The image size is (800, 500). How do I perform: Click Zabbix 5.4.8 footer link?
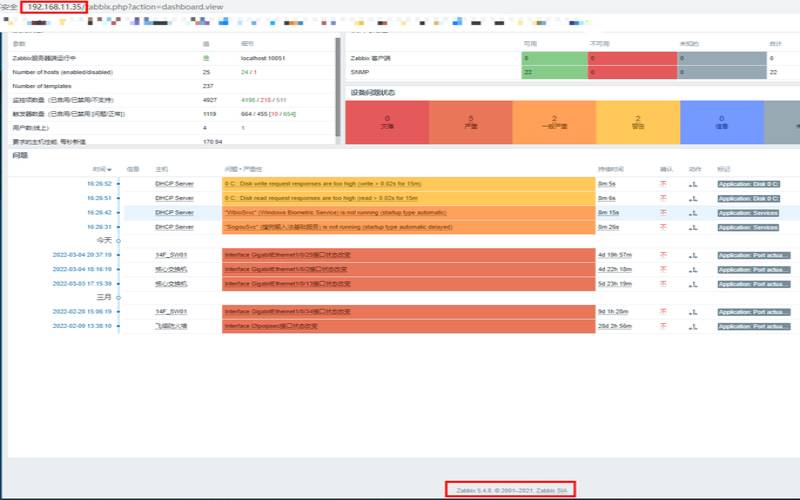[497, 490]
